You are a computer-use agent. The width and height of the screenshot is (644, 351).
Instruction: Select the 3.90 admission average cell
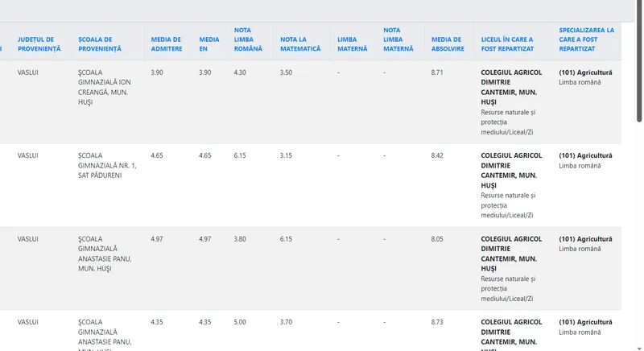tap(157, 72)
